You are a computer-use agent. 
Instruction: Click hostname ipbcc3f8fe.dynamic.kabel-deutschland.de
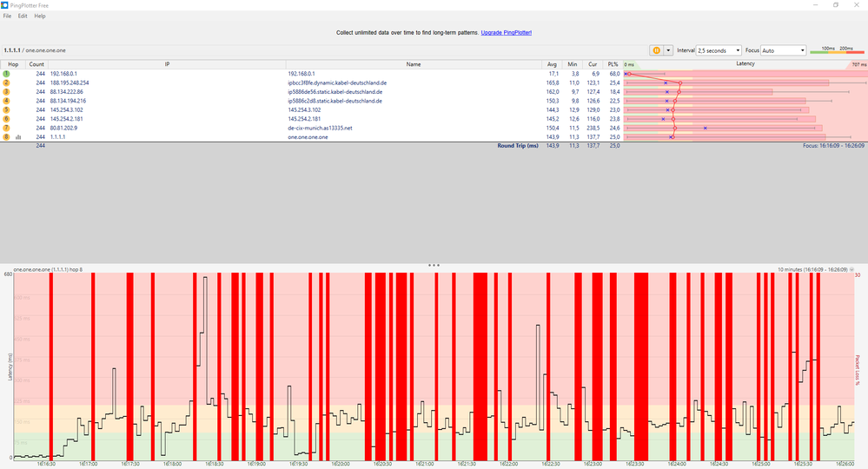[x=337, y=83]
